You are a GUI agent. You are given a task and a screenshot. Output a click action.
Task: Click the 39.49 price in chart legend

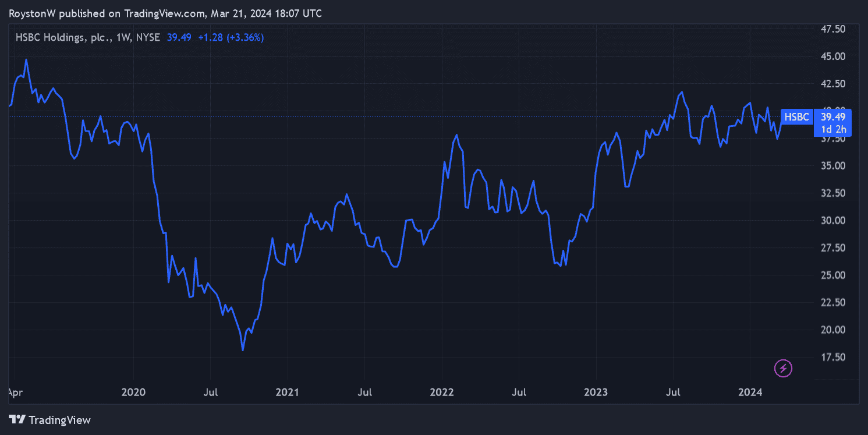(x=179, y=37)
